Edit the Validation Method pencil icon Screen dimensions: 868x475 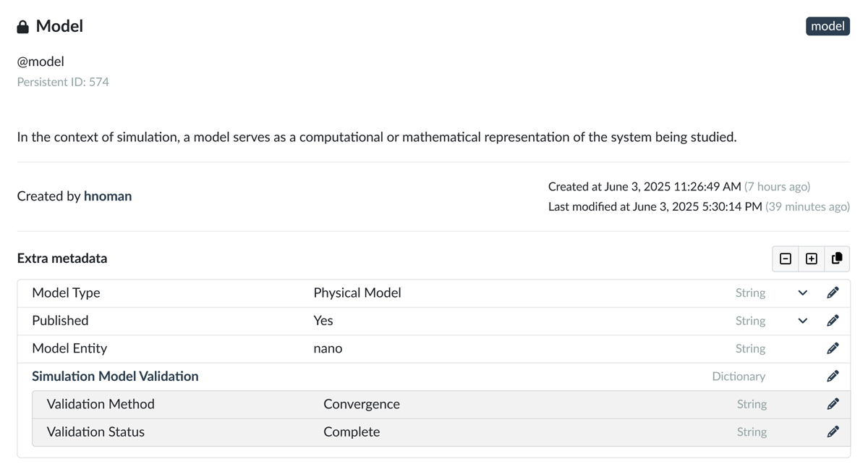pos(833,404)
